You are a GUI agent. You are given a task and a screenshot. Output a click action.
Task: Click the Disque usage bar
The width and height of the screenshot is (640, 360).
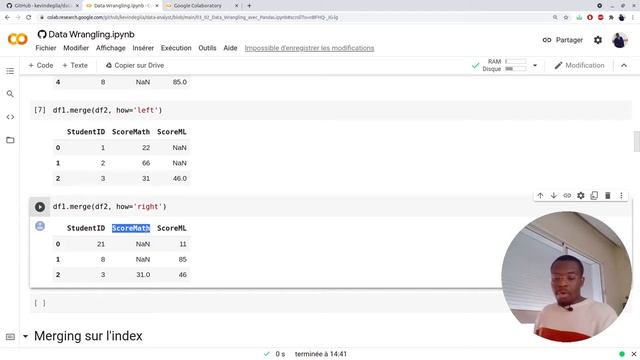(516, 69)
